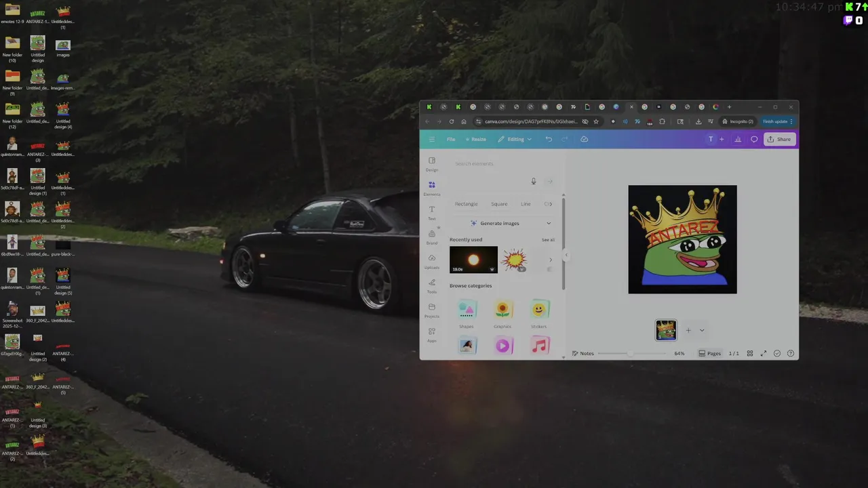Select the emotes 12-9 desktop folder
Viewport: 868px width, 488px height.
click(x=12, y=14)
